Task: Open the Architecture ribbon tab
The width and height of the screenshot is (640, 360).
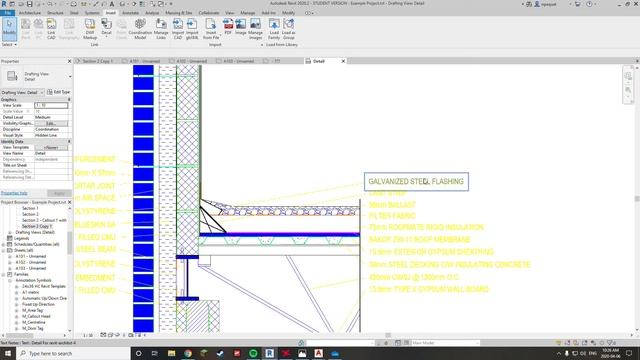Action: (x=30, y=13)
